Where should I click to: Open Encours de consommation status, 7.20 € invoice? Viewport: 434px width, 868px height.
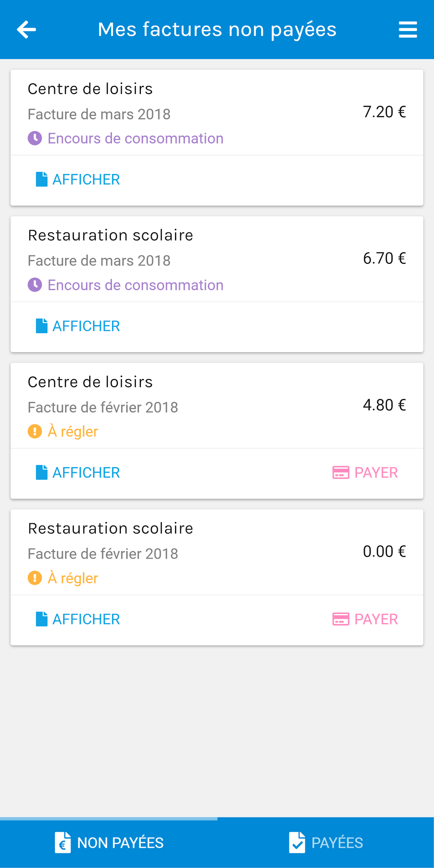click(x=135, y=138)
